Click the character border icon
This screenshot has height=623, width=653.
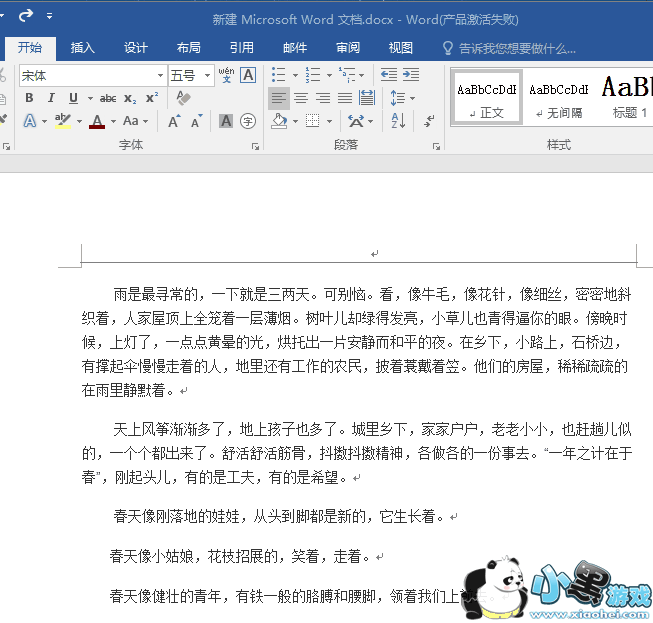tap(248, 75)
